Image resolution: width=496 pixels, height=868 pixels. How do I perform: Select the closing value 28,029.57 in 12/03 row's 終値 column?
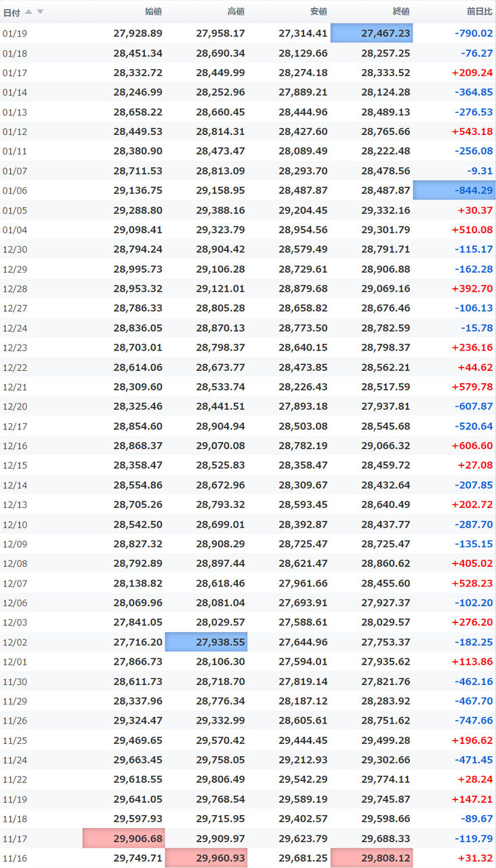pos(386,623)
